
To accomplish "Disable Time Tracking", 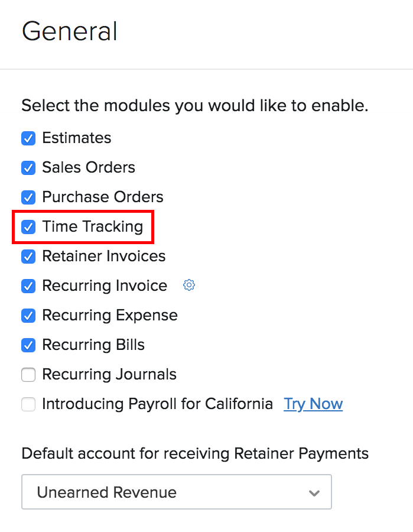I will tap(28, 227).
